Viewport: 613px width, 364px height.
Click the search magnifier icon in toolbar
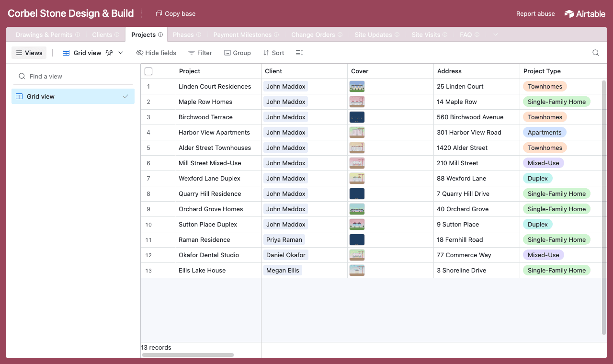point(595,53)
